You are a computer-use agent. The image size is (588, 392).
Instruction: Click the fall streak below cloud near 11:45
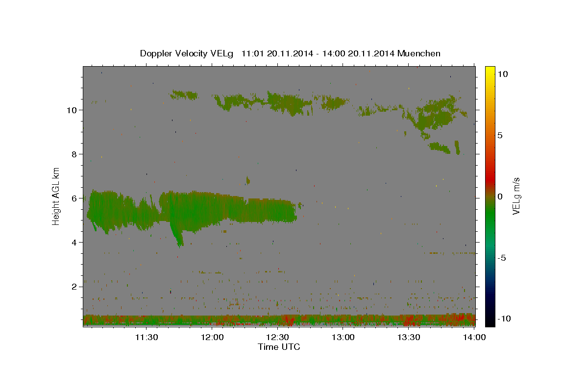pos(177,235)
